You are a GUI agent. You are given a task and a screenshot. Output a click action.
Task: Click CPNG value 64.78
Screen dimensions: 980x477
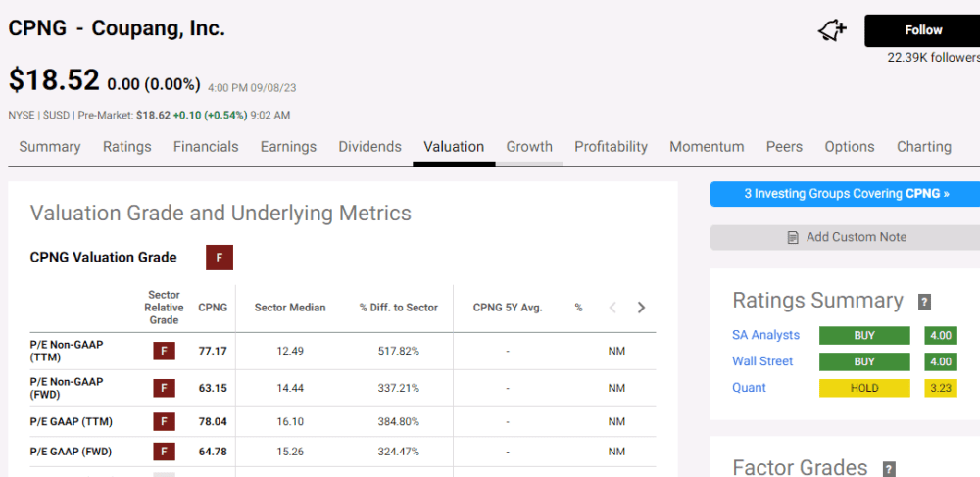click(213, 452)
